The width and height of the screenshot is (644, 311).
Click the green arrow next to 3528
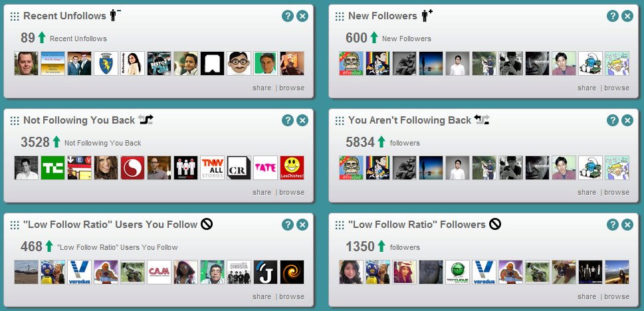[x=56, y=142]
